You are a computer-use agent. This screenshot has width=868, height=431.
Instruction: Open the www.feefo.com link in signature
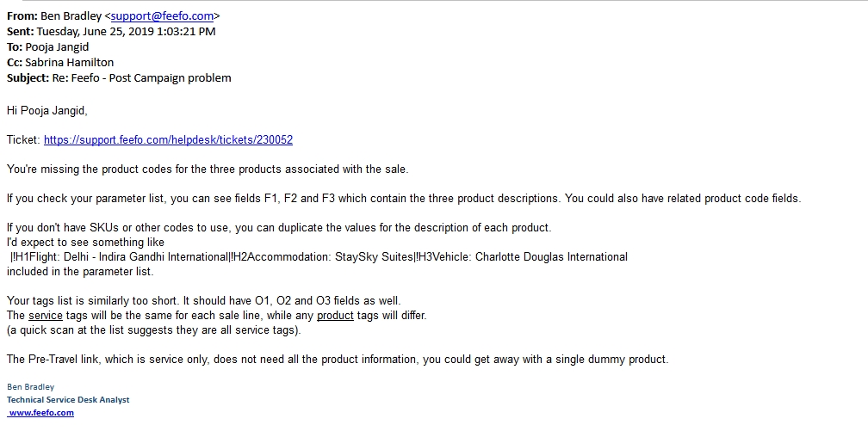pyautogui.click(x=41, y=413)
